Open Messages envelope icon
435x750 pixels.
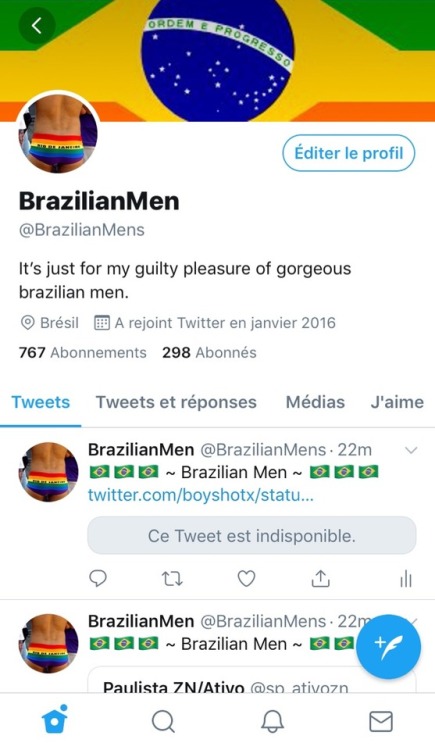[x=381, y=721]
